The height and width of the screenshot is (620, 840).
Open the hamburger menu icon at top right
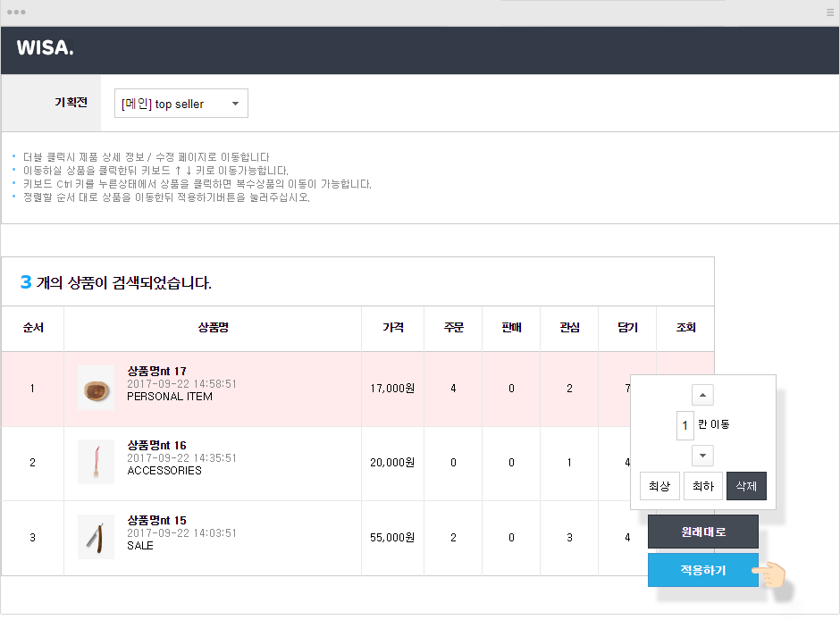point(830,13)
